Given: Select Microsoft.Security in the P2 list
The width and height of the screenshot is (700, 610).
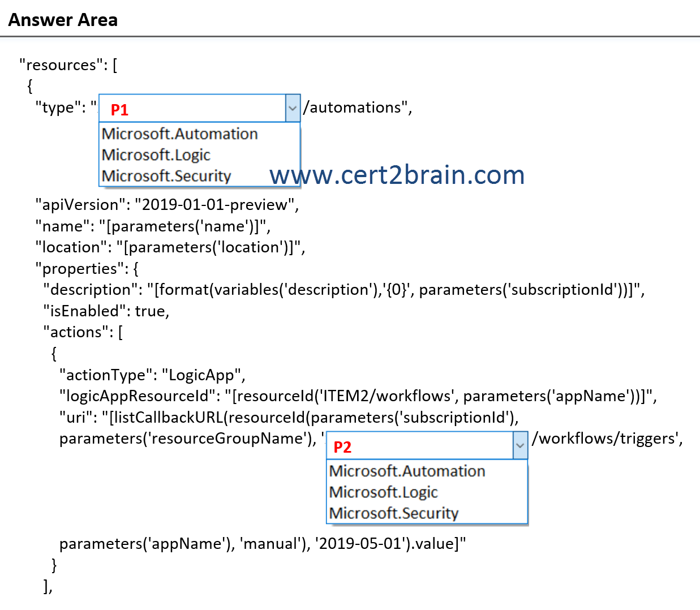Looking at the screenshot, I should (394, 513).
